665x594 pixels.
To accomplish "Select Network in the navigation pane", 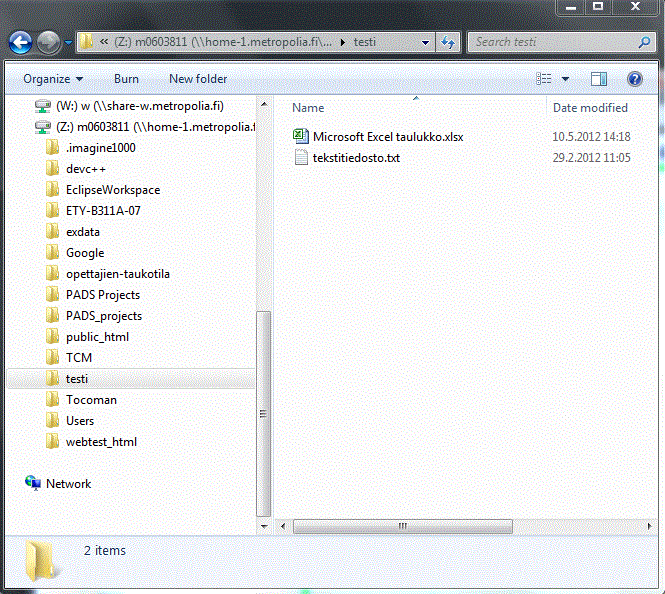I will (x=68, y=484).
